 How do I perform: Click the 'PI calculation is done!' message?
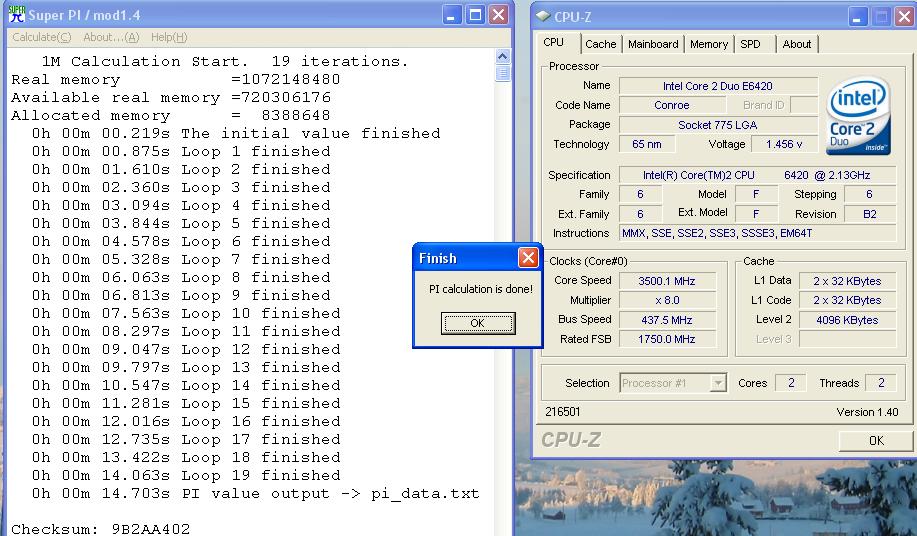tap(481, 289)
